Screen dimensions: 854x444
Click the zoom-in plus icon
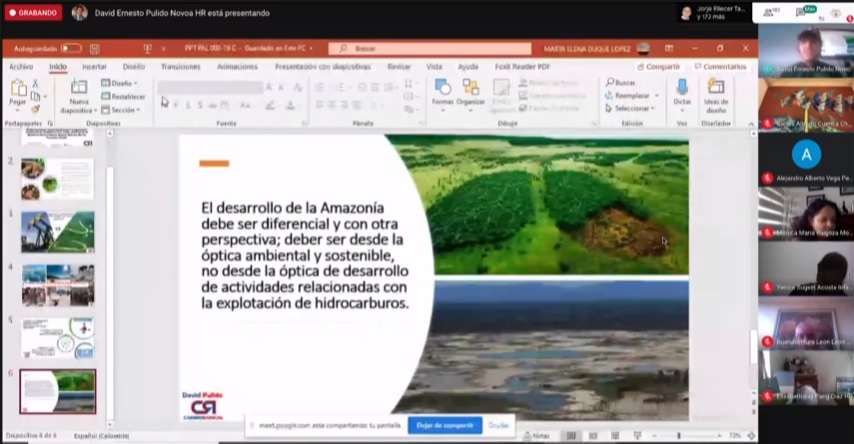coord(719,436)
